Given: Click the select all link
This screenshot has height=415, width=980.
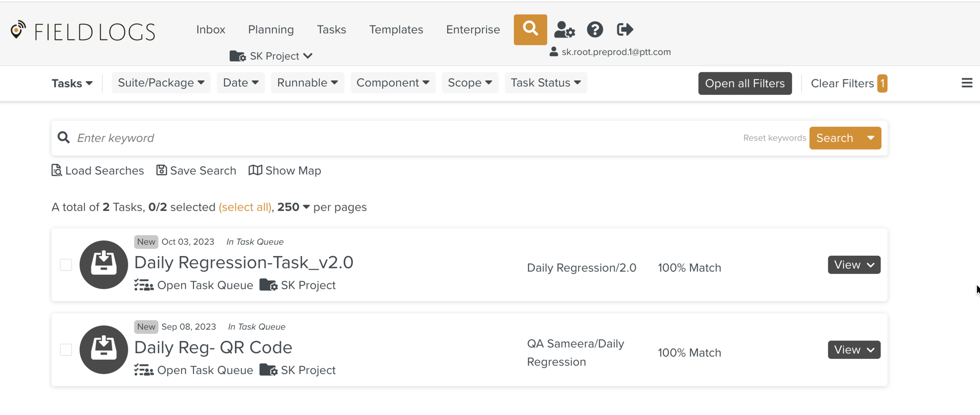Looking at the screenshot, I should click(245, 207).
